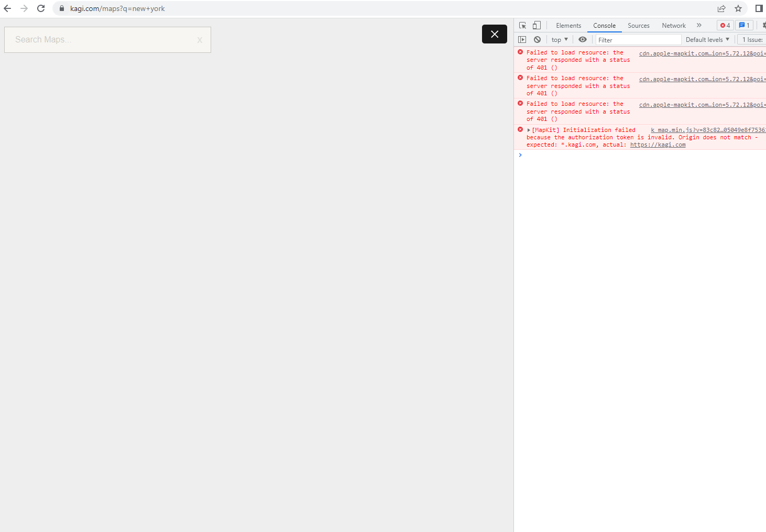The width and height of the screenshot is (766, 532).
Task: Focus the console Filter field
Action: [638, 40]
